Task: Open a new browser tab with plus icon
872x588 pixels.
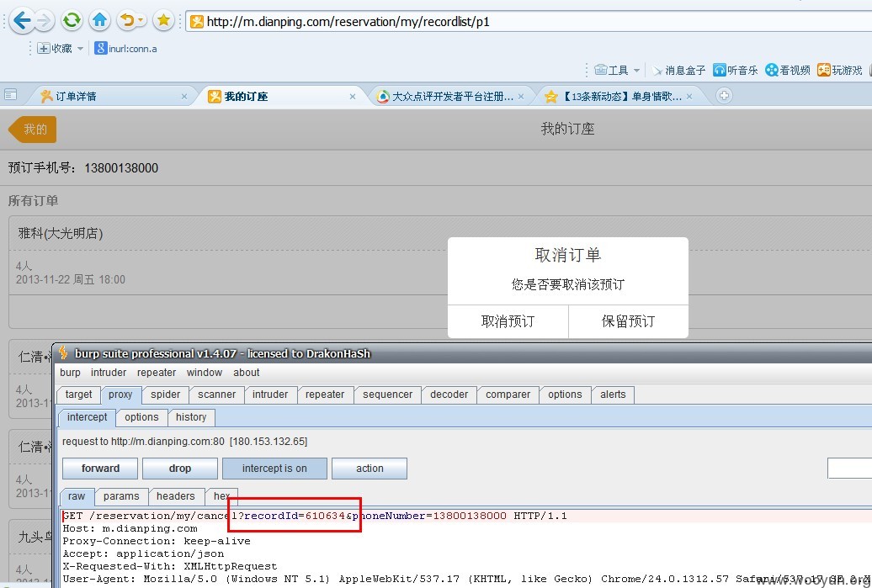Action: click(724, 96)
